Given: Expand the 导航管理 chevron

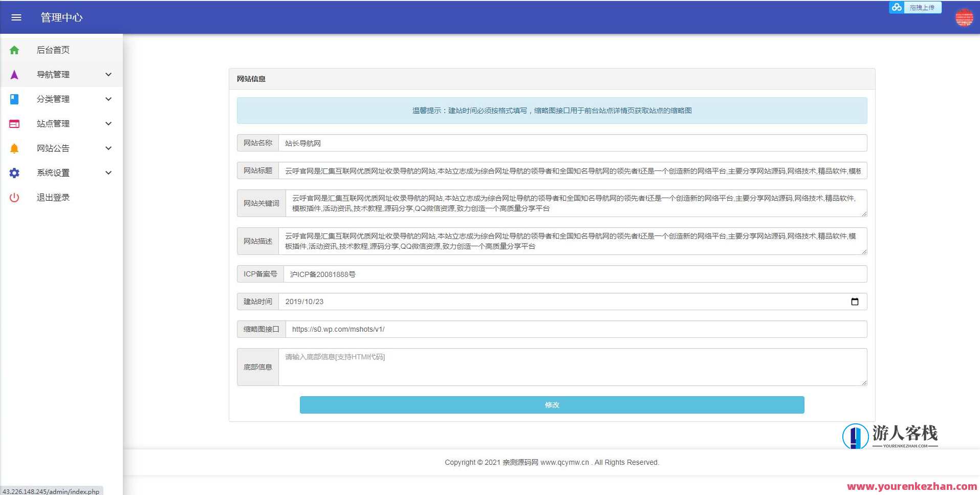Looking at the screenshot, I should click(x=108, y=74).
